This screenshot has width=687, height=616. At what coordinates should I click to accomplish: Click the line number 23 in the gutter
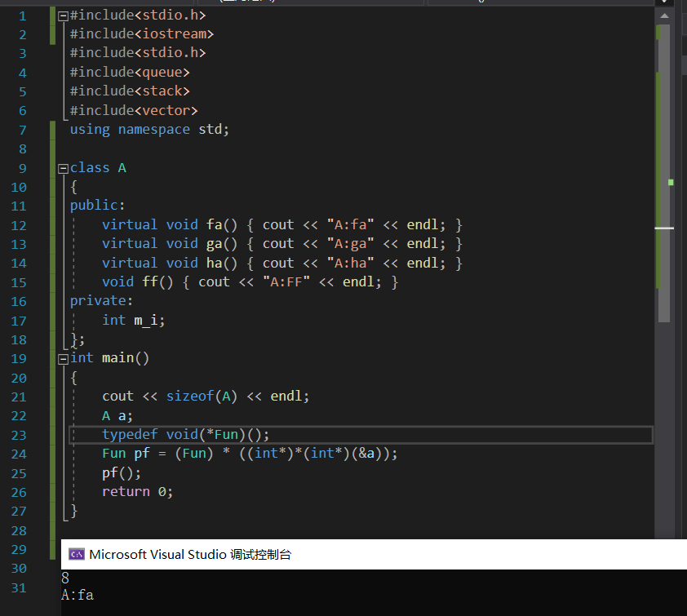[x=19, y=435]
